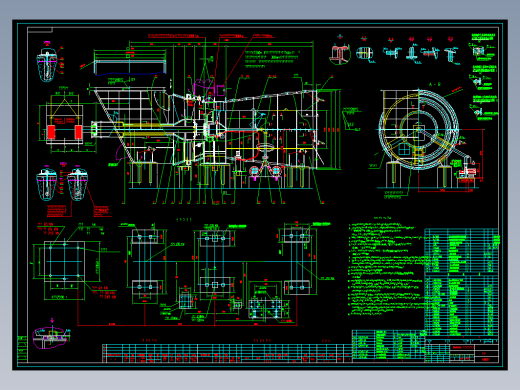
Task: Select the magenta-outlined oval detail view
Action: (x=51, y=338)
